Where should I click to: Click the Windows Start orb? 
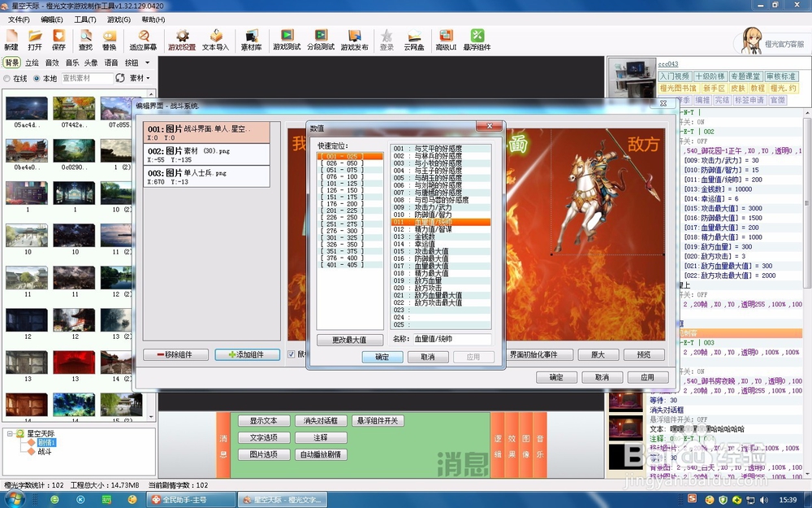pyautogui.click(x=14, y=499)
